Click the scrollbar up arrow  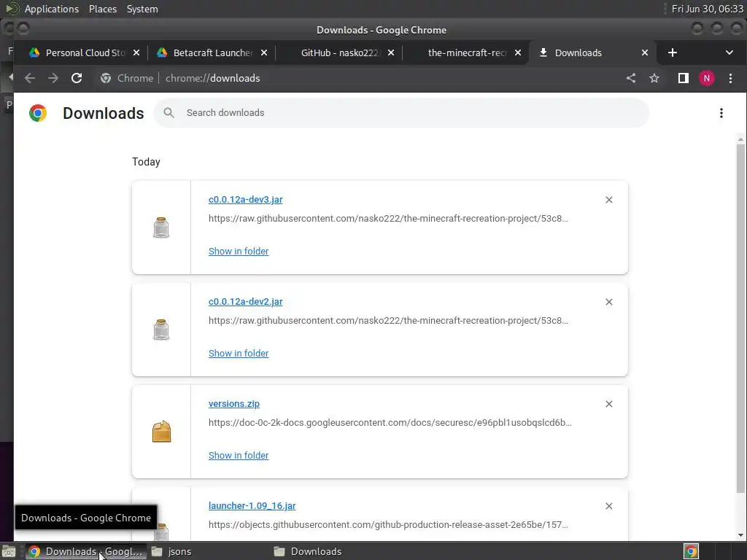tap(740, 139)
